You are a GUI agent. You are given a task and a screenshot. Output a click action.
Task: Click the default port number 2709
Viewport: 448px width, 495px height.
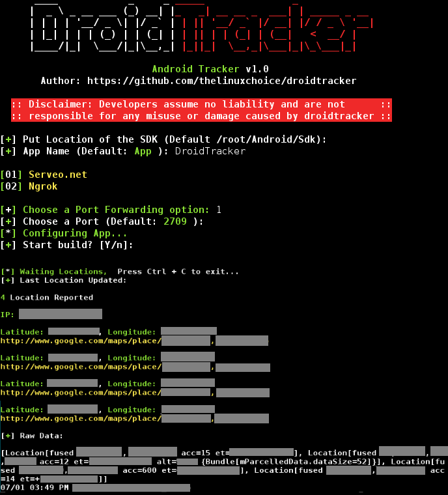pyautogui.click(x=175, y=221)
